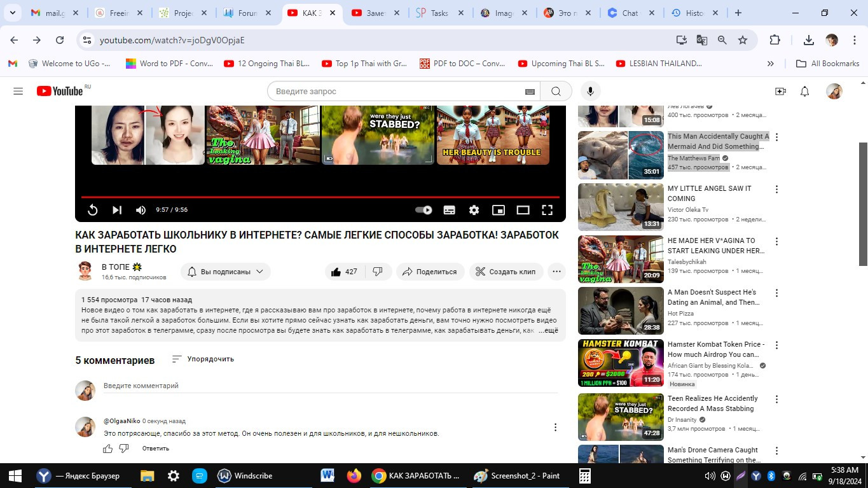
Task: Open player settings gear
Action: (474, 210)
